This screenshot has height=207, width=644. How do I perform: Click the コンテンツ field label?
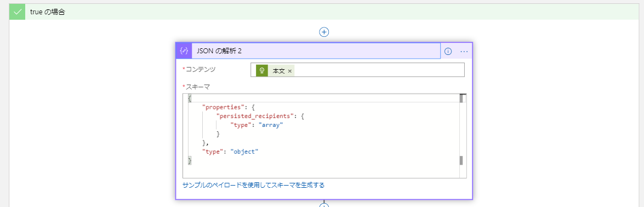[201, 69]
